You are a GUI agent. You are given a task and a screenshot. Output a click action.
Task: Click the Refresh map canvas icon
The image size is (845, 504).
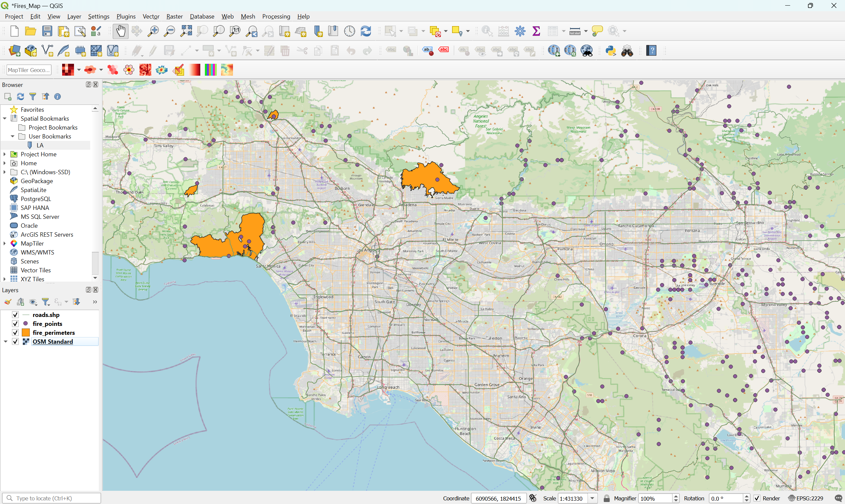pyautogui.click(x=365, y=31)
